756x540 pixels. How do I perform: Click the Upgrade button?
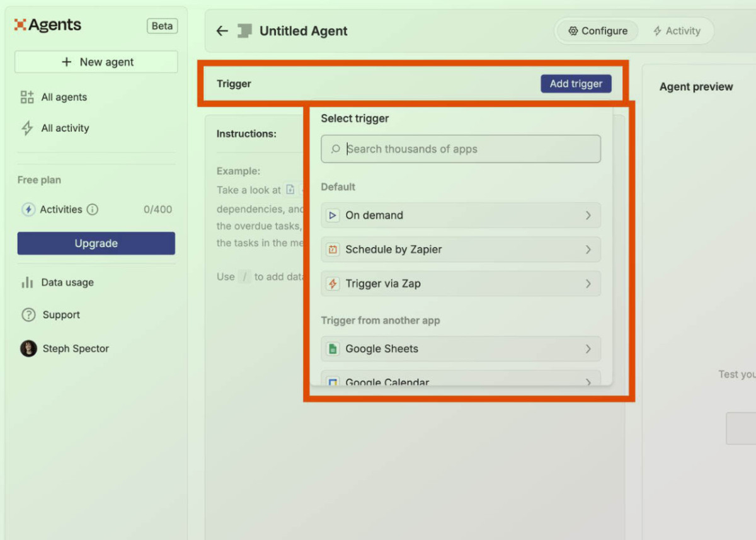click(96, 243)
